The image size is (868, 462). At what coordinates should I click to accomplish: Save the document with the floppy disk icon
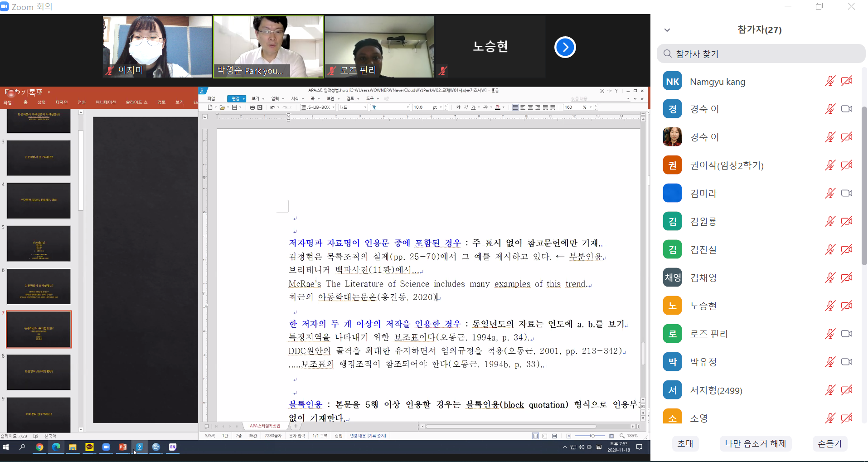coord(234,107)
